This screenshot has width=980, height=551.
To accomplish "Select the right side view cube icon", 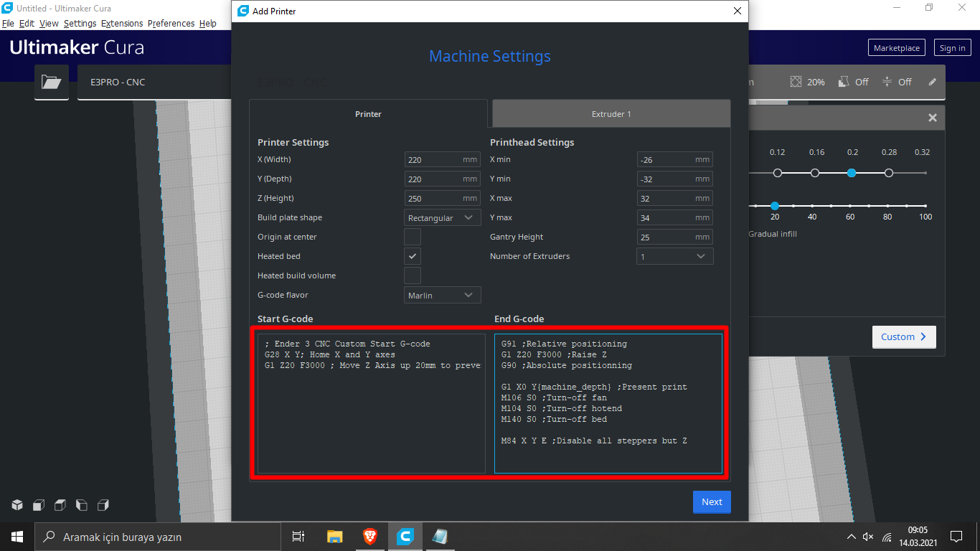I will click(103, 505).
